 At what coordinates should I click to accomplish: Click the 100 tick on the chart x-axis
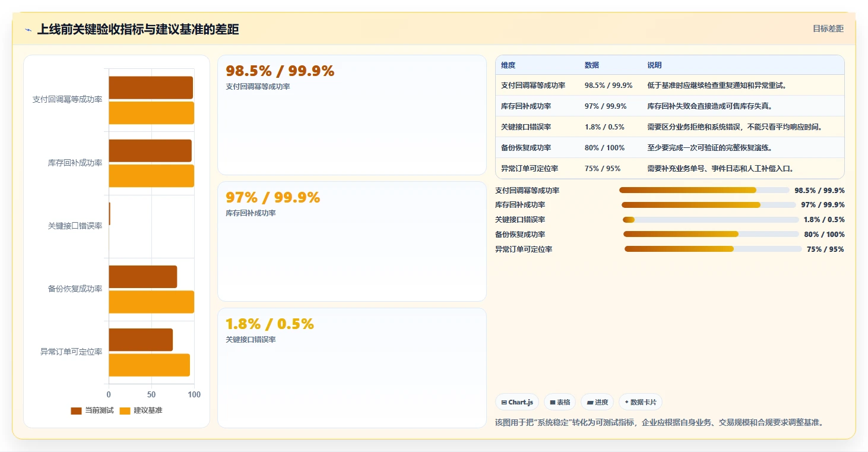tap(194, 394)
